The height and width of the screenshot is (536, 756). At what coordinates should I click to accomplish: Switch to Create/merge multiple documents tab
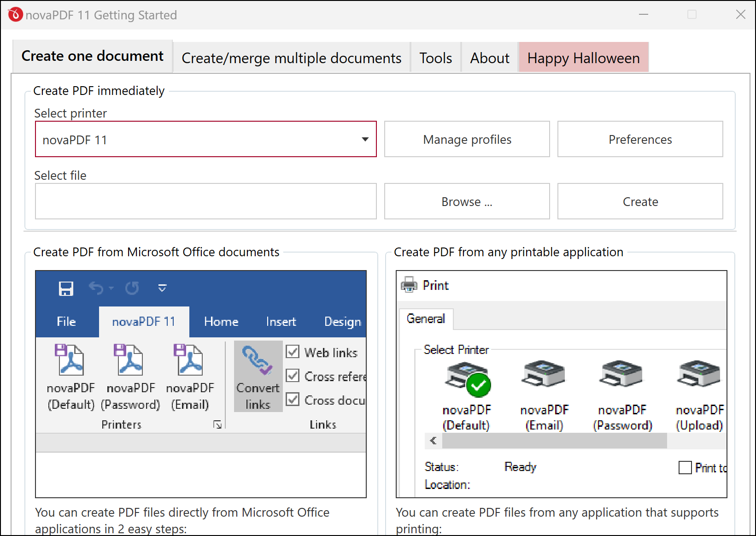(292, 58)
